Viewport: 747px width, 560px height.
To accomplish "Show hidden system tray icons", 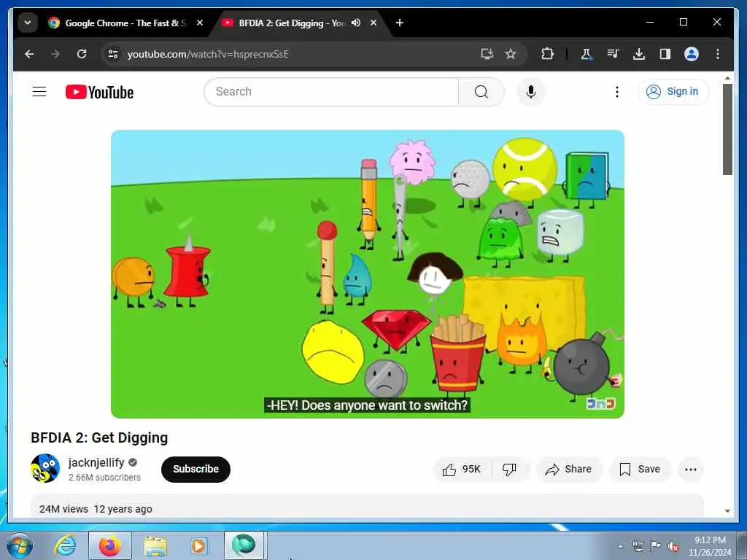I will click(620, 547).
